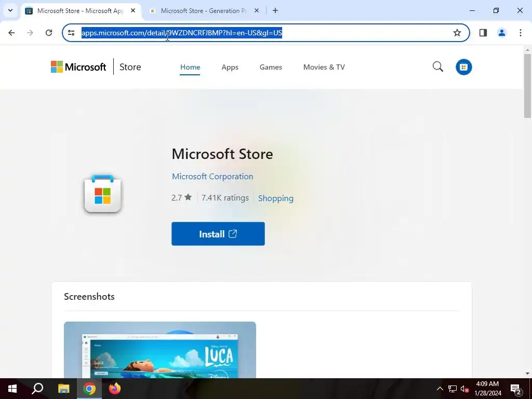Click the URL address bar

pos(266,33)
